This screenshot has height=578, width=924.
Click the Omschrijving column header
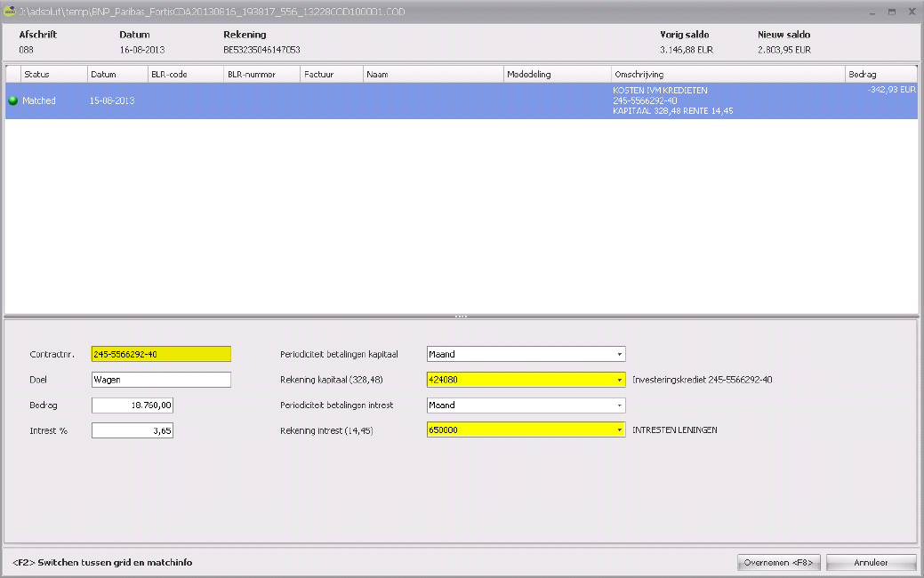tap(727, 74)
